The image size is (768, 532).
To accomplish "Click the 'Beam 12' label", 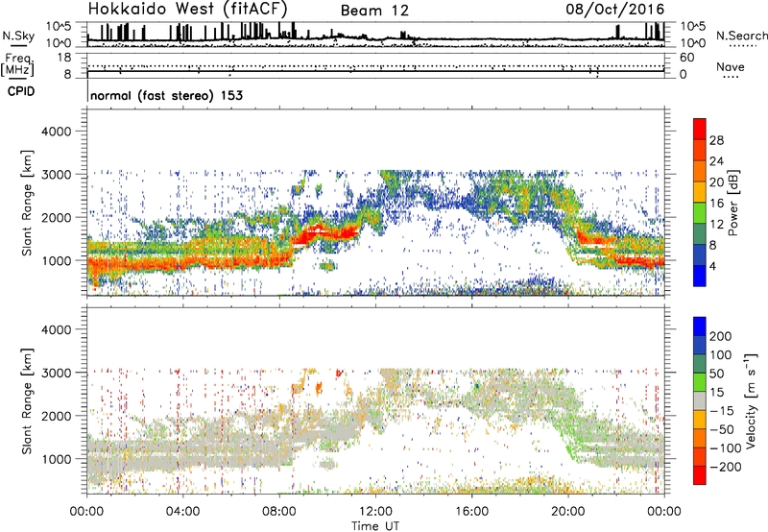I will coord(374,11).
